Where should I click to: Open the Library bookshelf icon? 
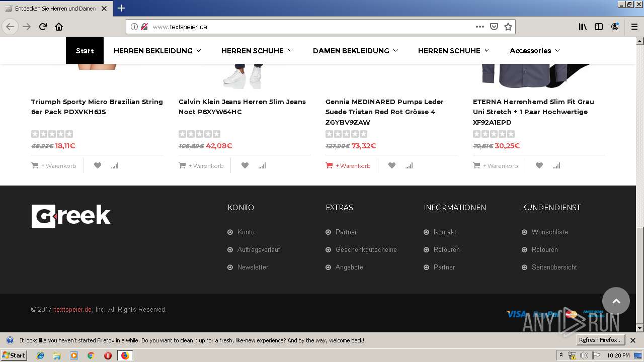point(583,27)
